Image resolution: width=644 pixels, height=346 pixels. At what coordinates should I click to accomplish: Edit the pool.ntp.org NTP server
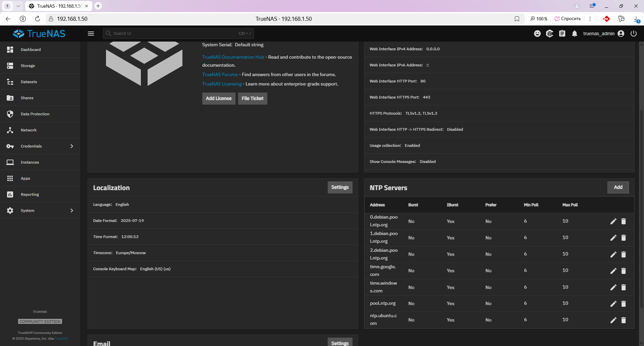[x=613, y=304]
